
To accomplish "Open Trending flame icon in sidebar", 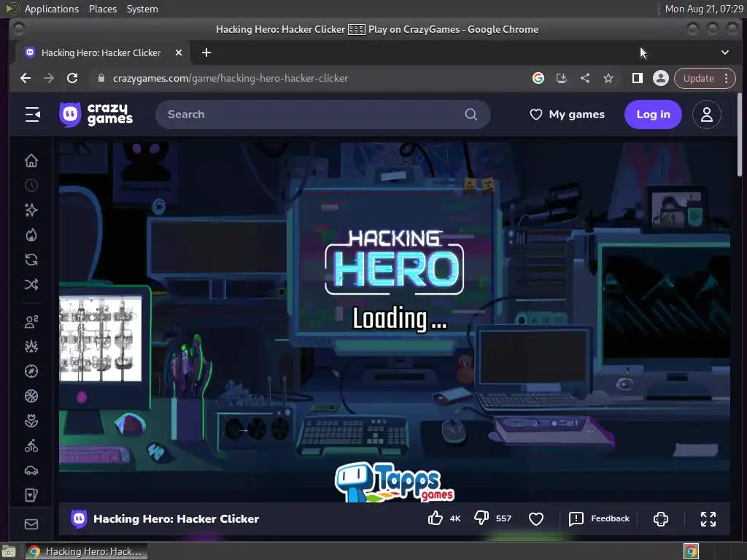I will point(31,235).
